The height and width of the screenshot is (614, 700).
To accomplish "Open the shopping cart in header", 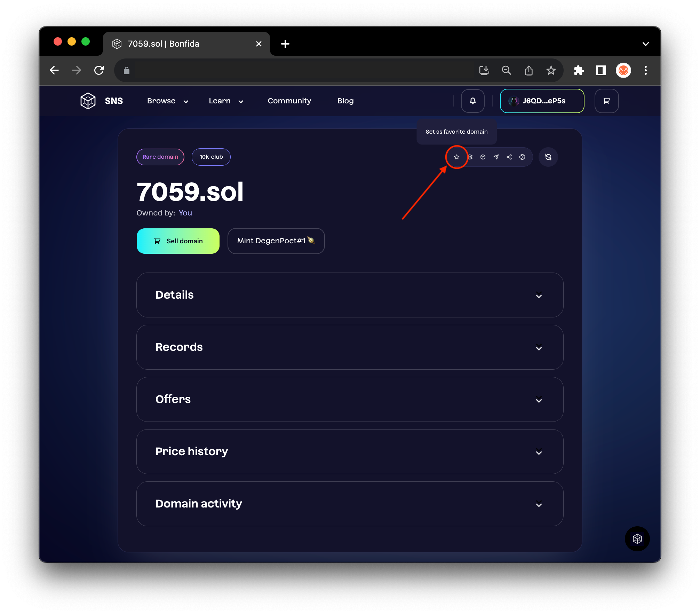I will tap(606, 101).
